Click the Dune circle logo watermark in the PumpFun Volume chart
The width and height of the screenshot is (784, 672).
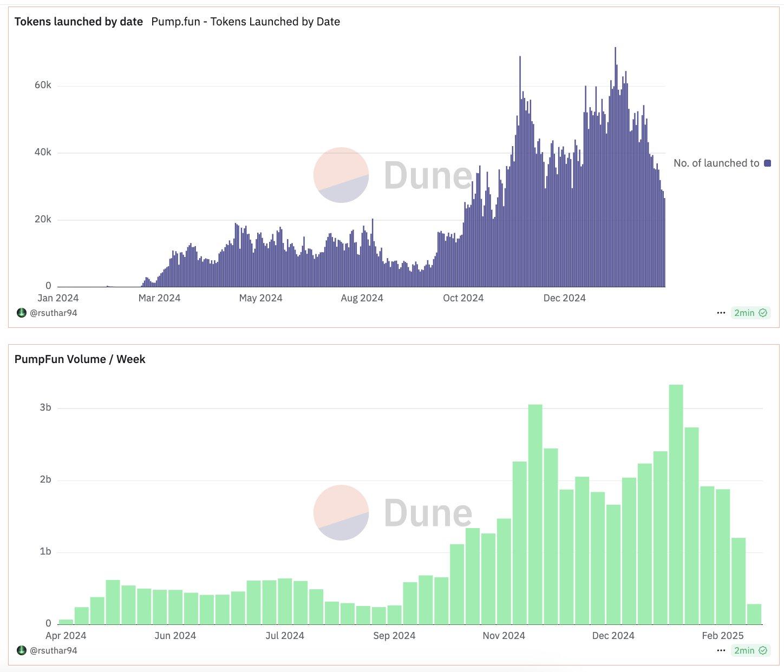[x=341, y=512]
